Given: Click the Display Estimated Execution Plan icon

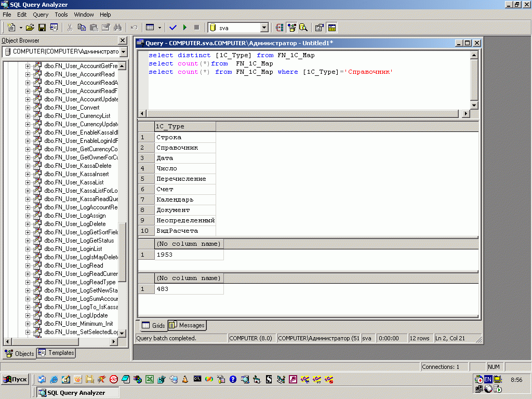Looking at the screenshot, I should pyautogui.click(x=280, y=28).
